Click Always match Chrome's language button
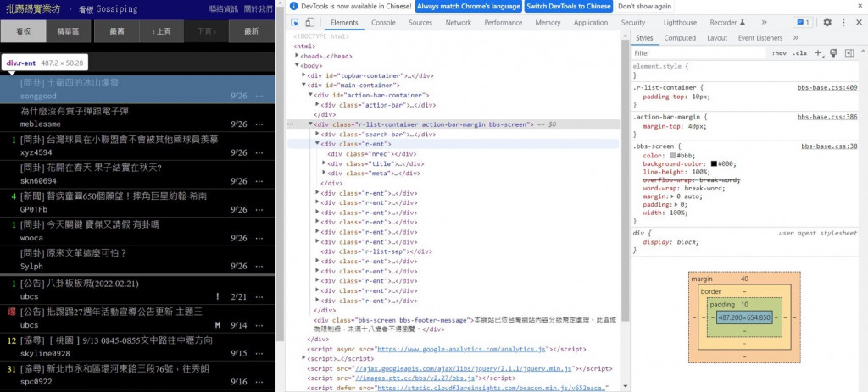Viewport: 868px width, 392px height. tap(468, 6)
